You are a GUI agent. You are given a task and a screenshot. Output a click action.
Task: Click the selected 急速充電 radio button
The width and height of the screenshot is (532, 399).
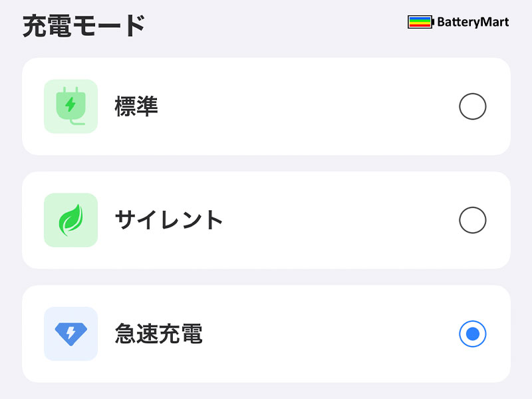pyautogui.click(x=473, y=334)
